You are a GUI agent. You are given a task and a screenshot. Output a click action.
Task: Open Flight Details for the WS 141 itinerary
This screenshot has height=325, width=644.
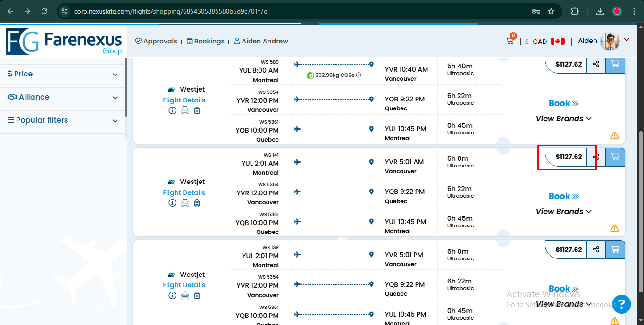(x=184, y=192)
